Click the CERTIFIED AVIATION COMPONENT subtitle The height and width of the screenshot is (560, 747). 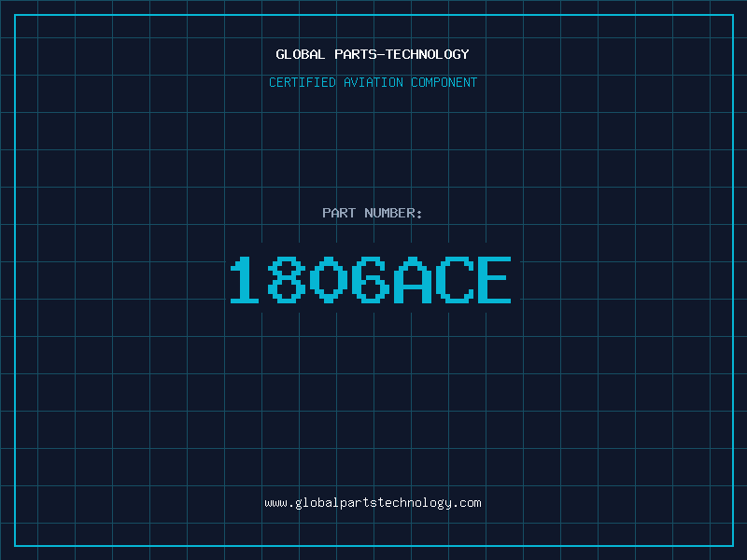tap(373, 82)
